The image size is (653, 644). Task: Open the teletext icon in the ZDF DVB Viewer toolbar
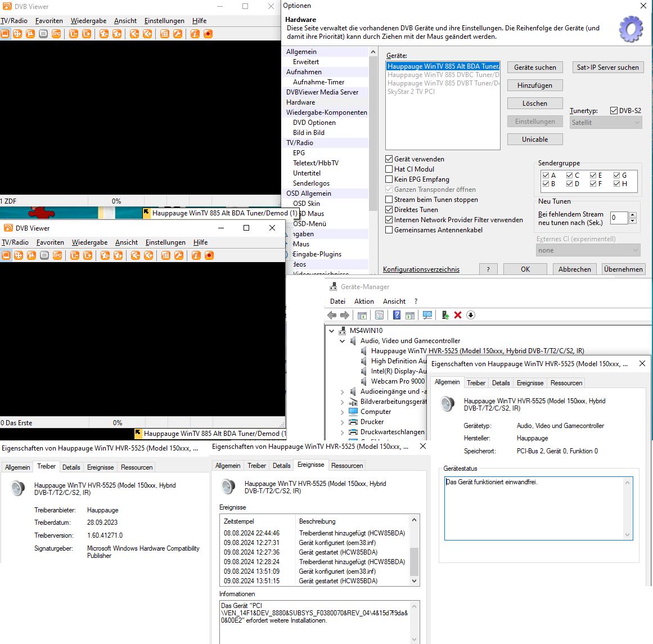pos(43,34)
